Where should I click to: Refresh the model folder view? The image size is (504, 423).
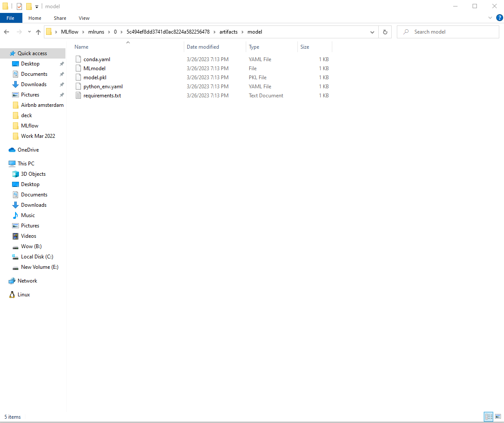coord(385,32)
